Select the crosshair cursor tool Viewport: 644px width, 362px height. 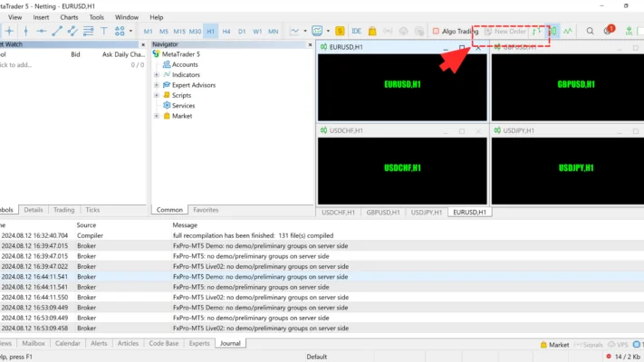coord(11,31)
